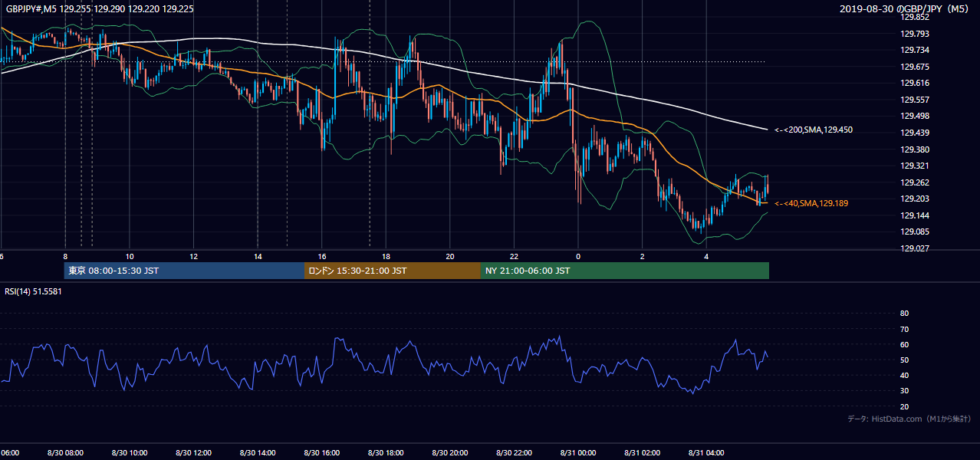The height and width of the screenshot is (460, 980).
Task: Click hour label 20 under price chart
Action: 450,256
